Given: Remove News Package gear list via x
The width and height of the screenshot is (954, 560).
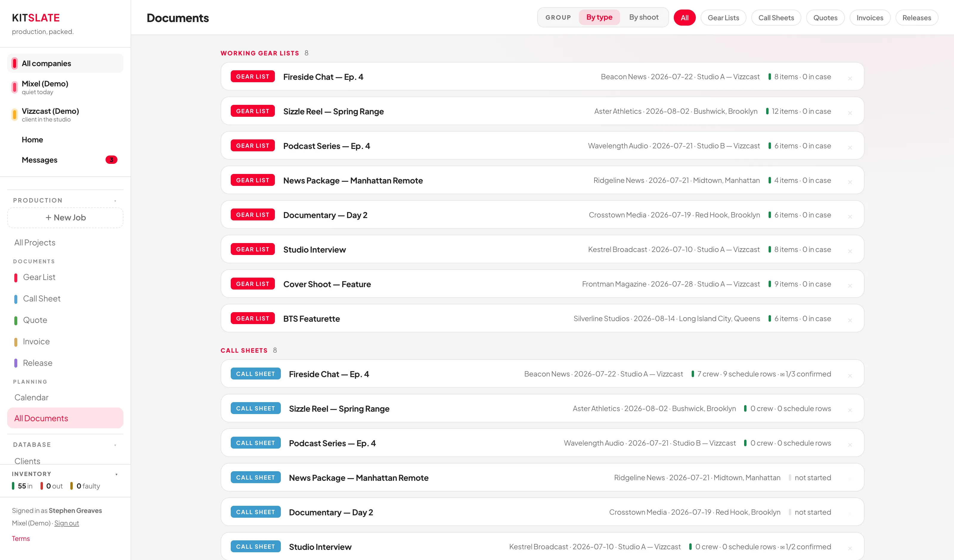Looking at the screenshot, I should click(x=850, y=182).
